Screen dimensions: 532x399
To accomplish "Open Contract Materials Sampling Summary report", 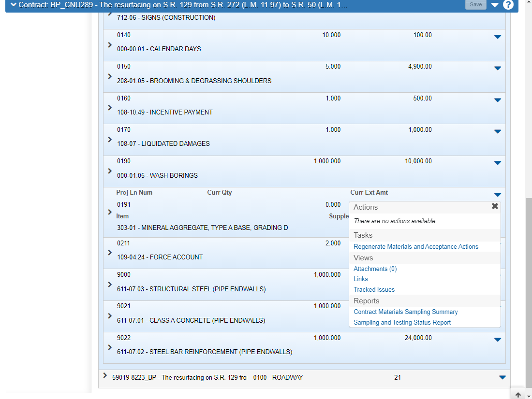I will point(405,312).
